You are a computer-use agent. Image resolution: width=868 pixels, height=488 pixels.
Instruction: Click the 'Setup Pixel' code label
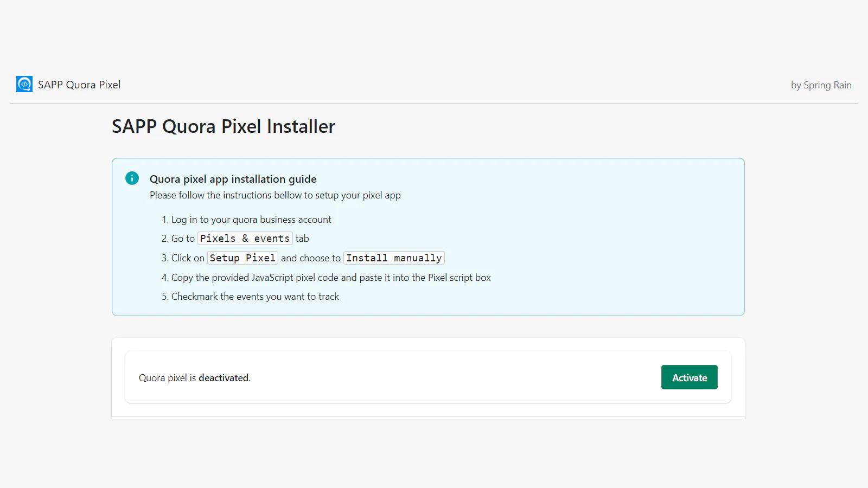click(x=242, y=258)
